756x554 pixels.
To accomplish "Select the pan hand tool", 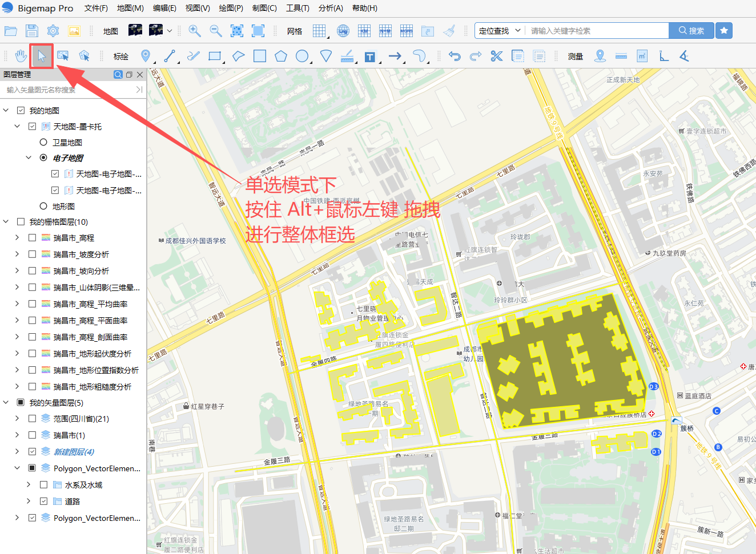I will click(x=21, y=56).
